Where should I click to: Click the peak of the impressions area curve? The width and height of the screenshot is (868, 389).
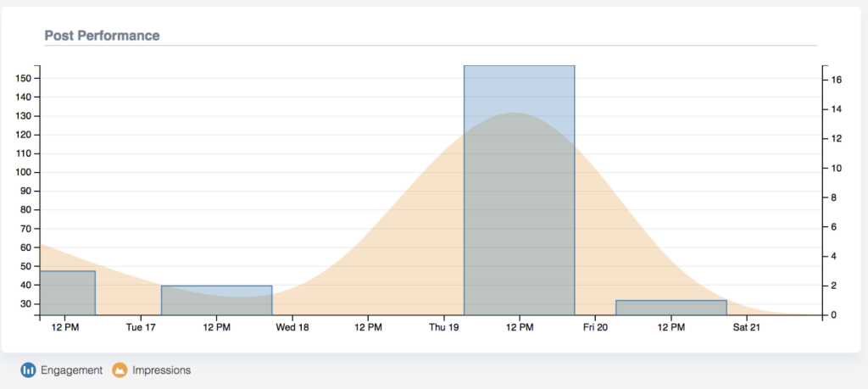(515, 114)
